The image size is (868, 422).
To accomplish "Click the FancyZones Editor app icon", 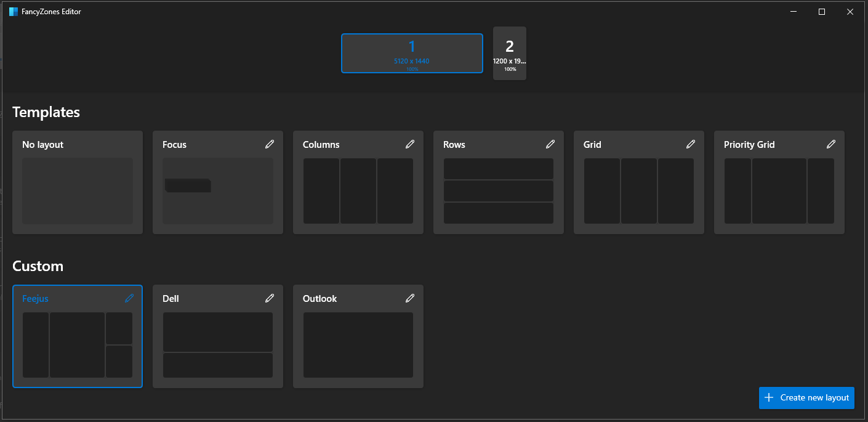I will pyautogui.click(x=14, y=12).
